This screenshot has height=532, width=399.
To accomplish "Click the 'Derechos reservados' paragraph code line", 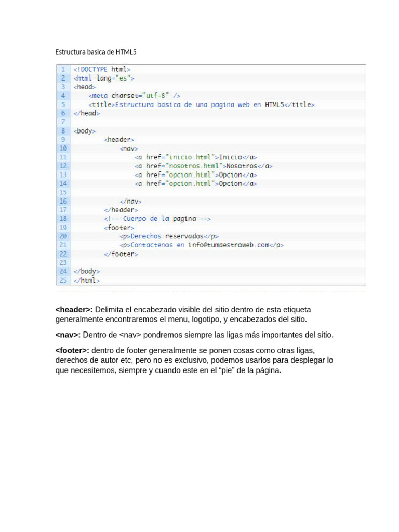I will [x=169, y=236].
